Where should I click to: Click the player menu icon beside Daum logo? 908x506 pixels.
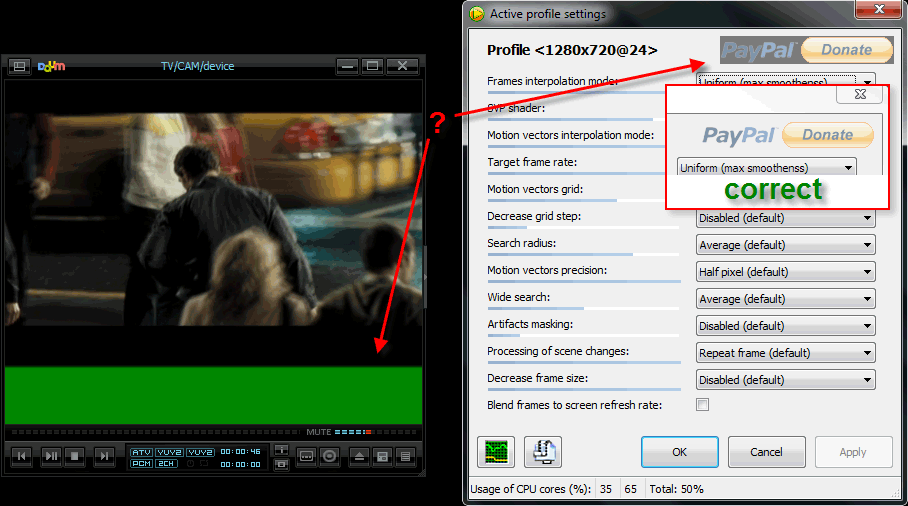click(x=18, y=66)
